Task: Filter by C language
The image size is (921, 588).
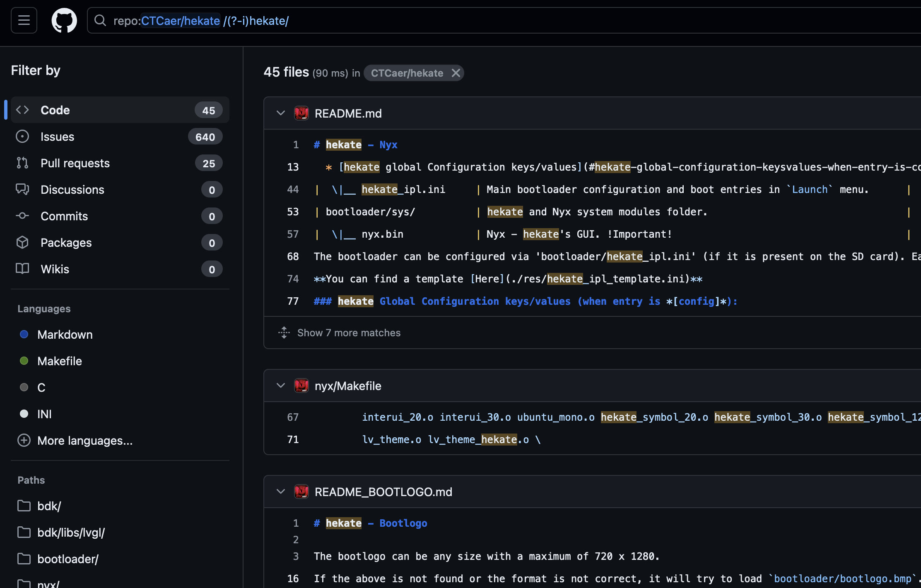Action: pos(41,387)
